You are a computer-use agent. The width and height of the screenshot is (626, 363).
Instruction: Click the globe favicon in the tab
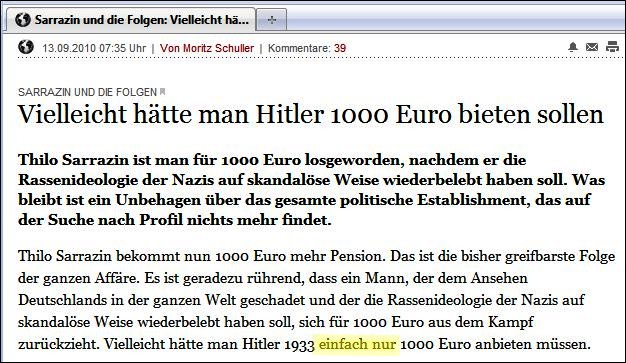point(23,20)
